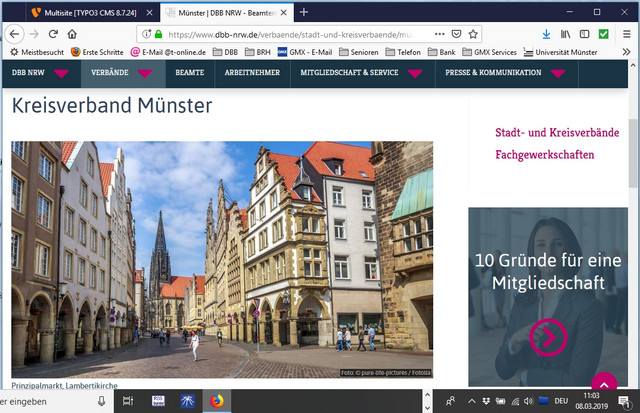Open page actions three-dot menu
Image resolution: width=640 pixels, height=413 pixels.
point(440,34)
